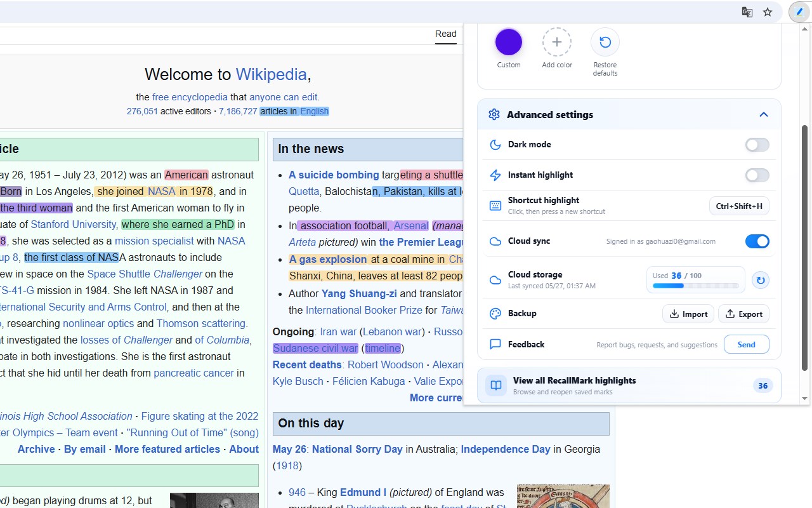
Task: Click the Quetta link
Action: [304, 191]
